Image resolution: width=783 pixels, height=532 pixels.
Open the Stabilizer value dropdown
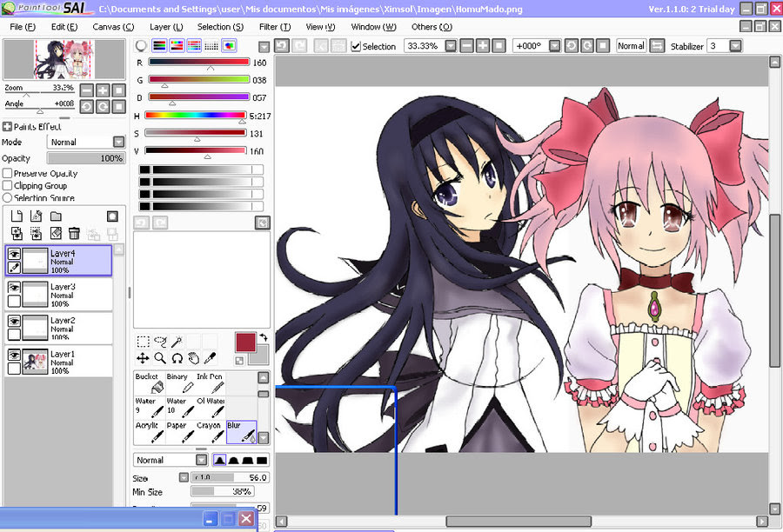point(735,46)
